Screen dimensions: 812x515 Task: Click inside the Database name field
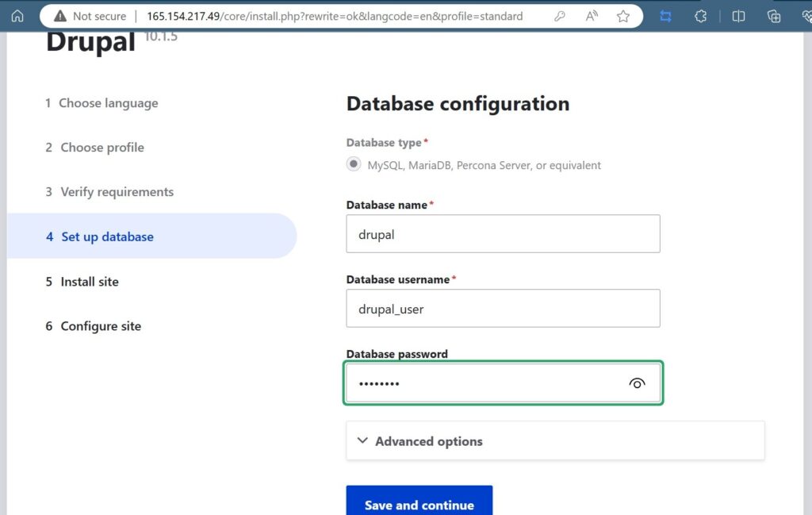point(503,233)
